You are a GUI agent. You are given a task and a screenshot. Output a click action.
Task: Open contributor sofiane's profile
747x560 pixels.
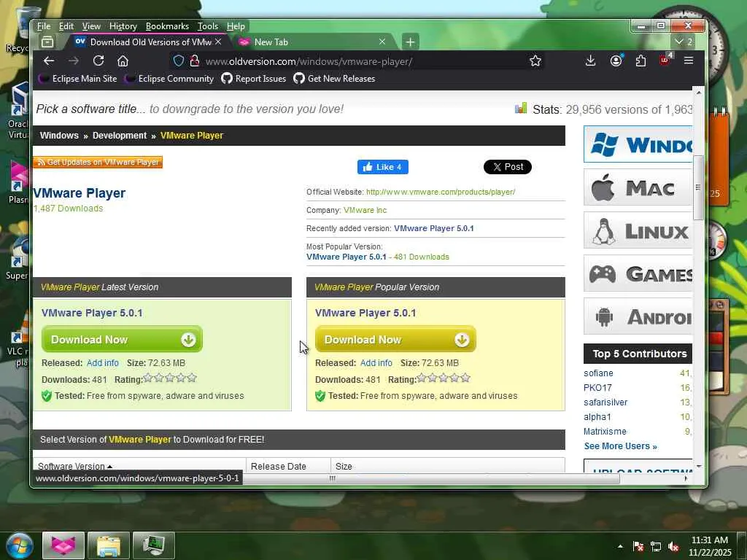[598, 373]
